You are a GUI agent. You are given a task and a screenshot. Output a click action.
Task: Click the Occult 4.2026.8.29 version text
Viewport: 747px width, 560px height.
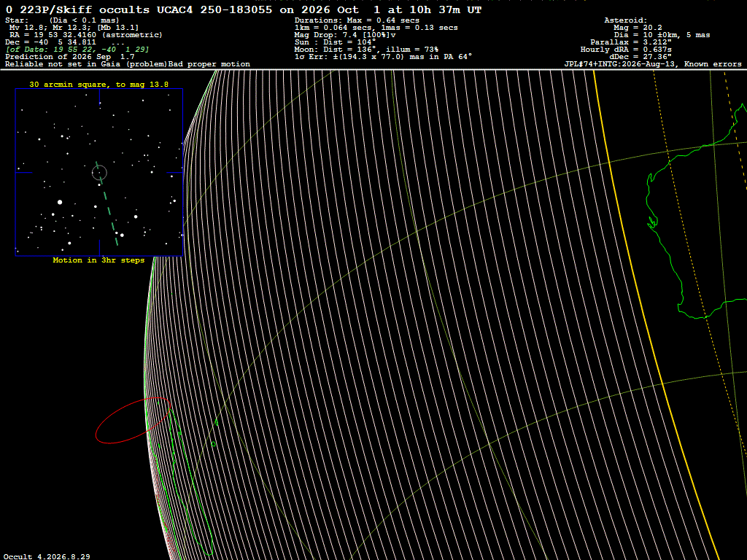click(47, 556)
